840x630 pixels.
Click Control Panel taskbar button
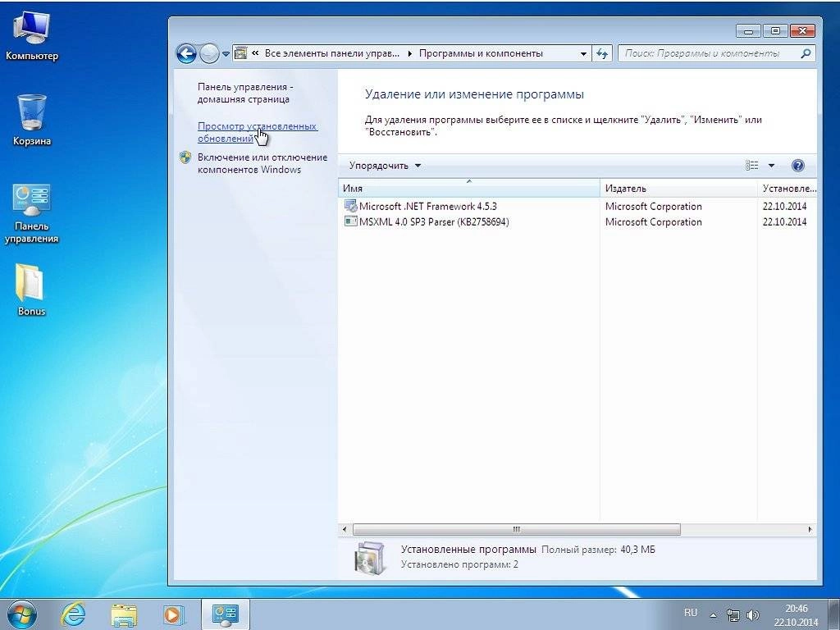click(x=225, y=614)
